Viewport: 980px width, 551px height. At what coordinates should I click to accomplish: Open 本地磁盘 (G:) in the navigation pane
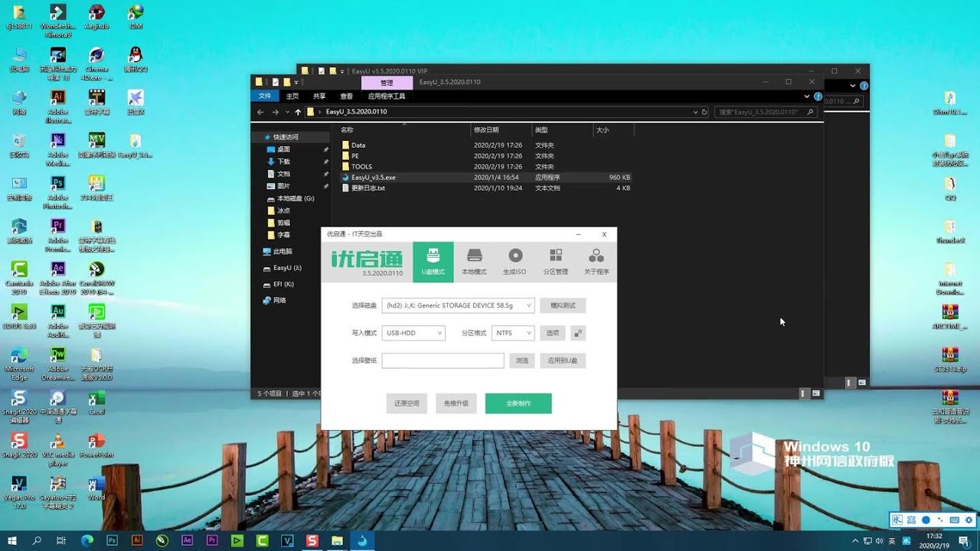pos(296,198)
